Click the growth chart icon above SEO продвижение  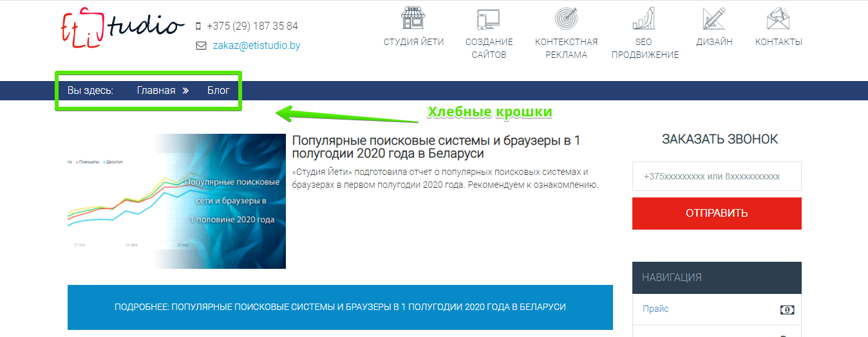[x=645, y=19]
